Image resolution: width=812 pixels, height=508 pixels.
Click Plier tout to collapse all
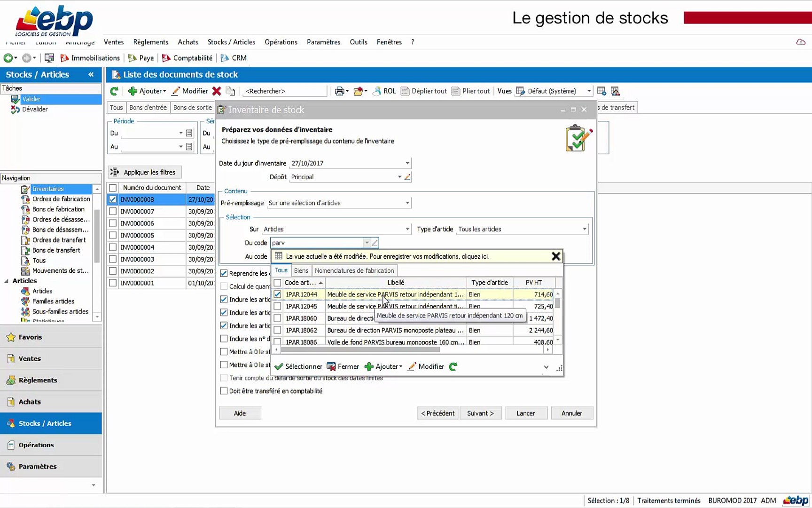pyautogui.click(x=471, y=91)
